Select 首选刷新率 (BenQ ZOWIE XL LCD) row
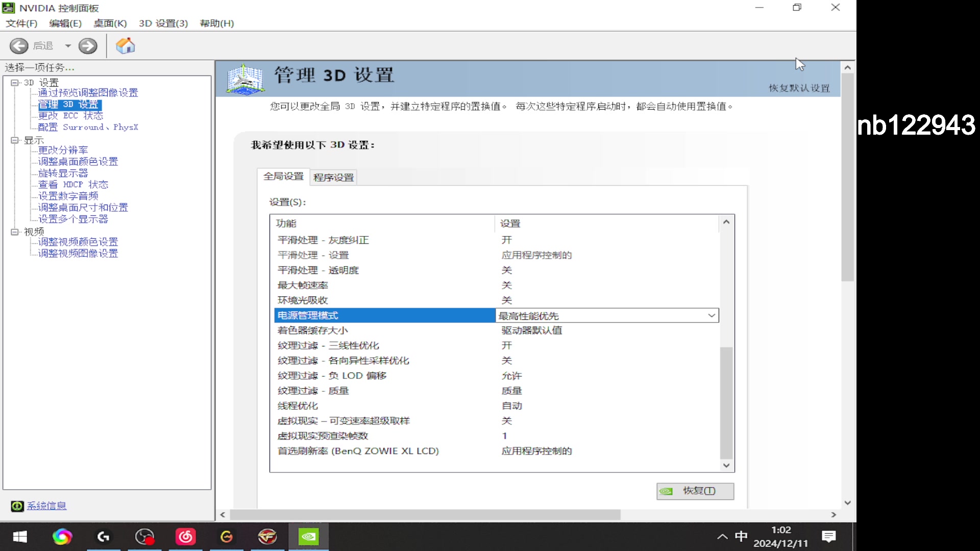This screenshot has width=980, height=551. pyautogui.click(x=496, y=451)
